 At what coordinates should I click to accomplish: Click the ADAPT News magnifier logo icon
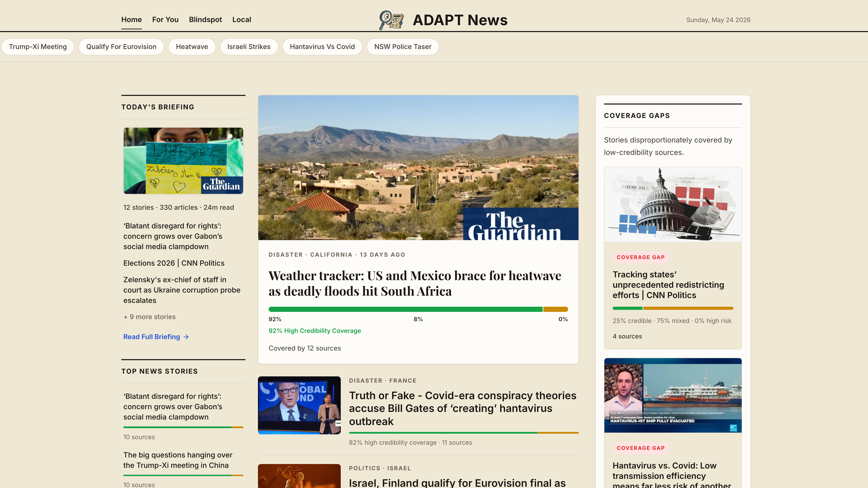point(391,20)
